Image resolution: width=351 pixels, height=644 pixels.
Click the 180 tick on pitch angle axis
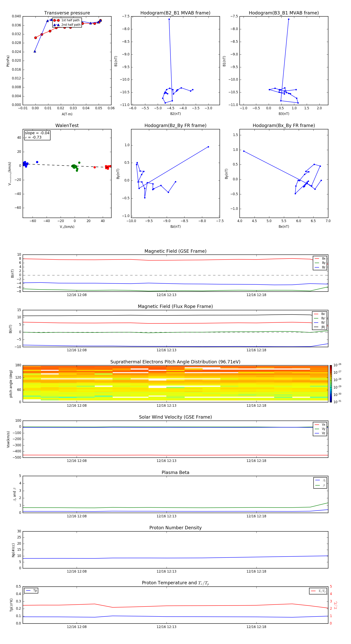pos(18,365)
